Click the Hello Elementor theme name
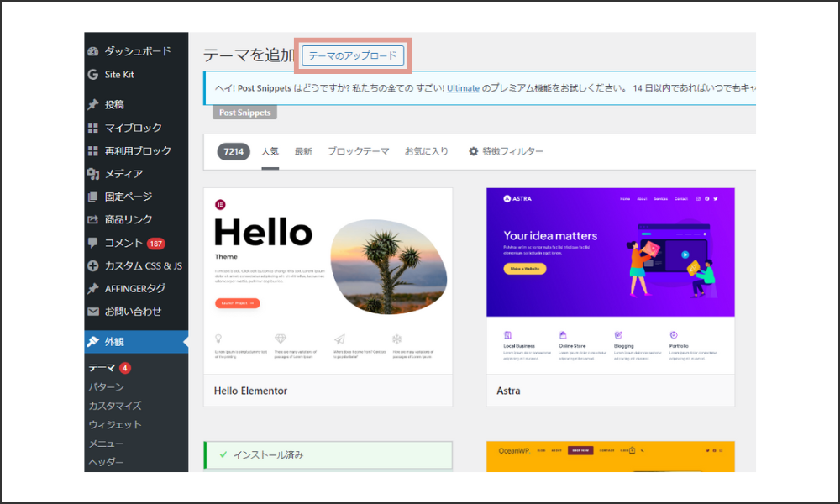Screen dimensions: 840x504 pyautogui.click(x=250, y=391)
